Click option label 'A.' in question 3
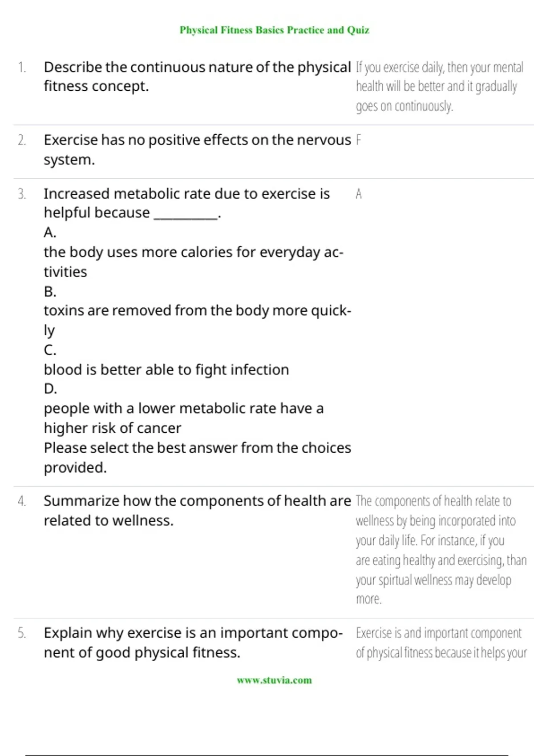Viewport: 534px width, 756px height. click(x=50, y=233)
